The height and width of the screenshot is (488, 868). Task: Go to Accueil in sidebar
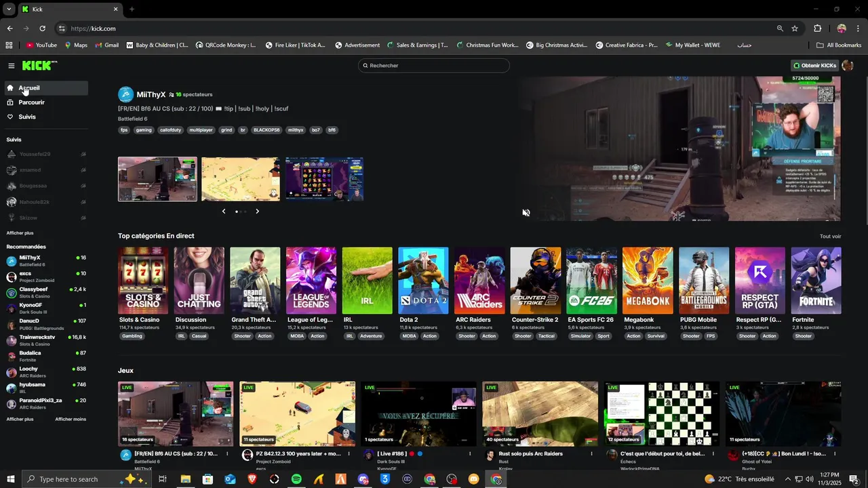46,88
